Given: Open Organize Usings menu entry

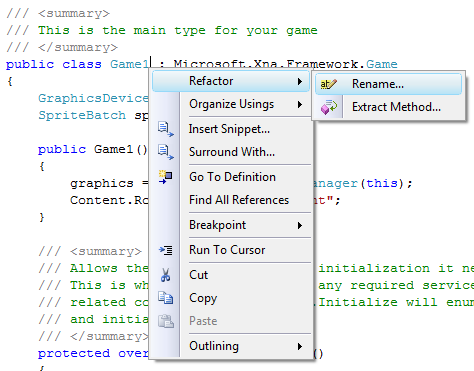Looking at the screenshot, I should tap(231, 104).
